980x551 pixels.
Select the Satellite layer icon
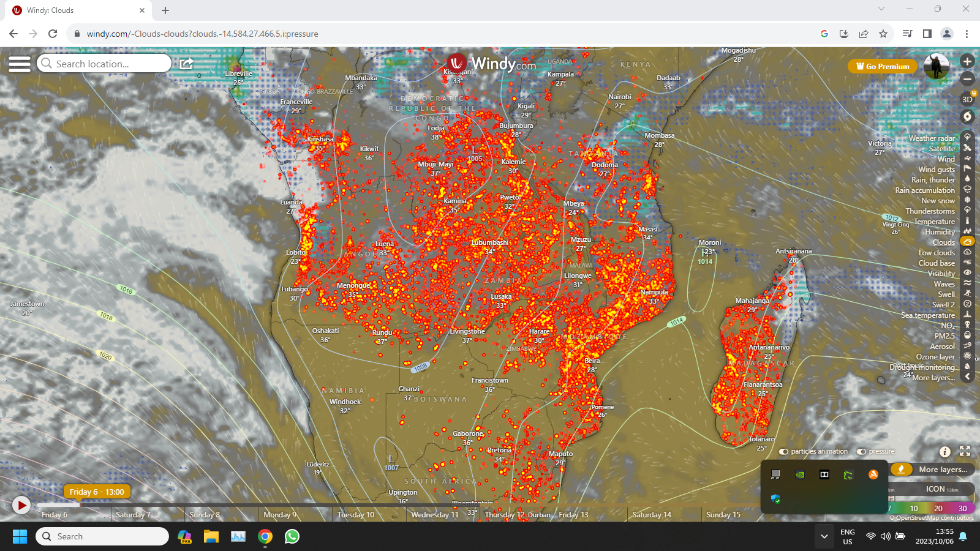point(968,148)
